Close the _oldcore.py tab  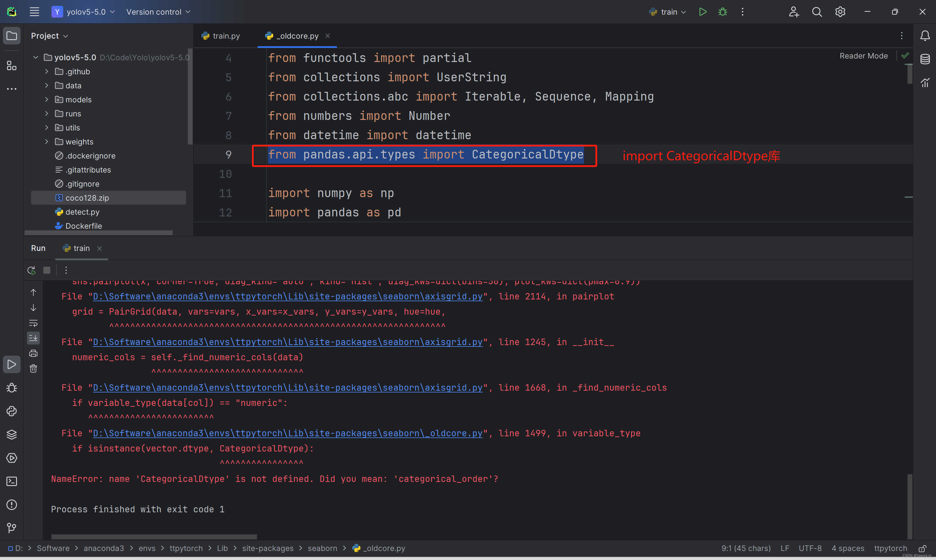click(327, 35)
